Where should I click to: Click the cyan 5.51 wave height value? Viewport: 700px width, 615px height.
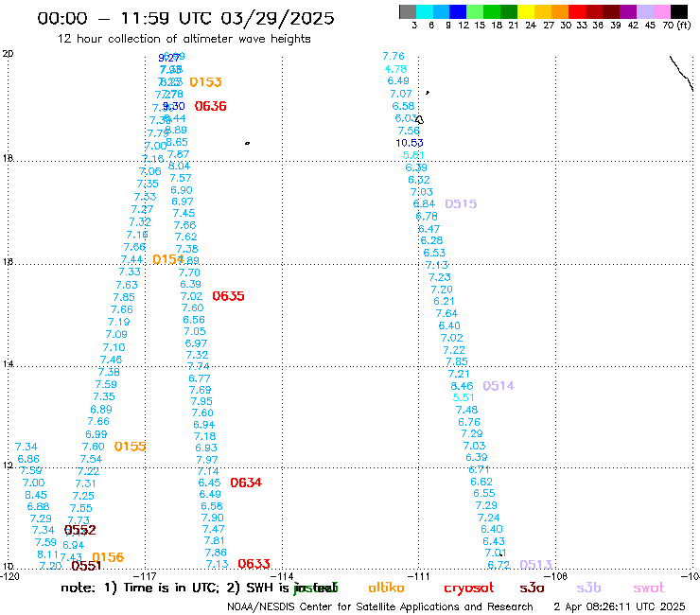point(464,397)
